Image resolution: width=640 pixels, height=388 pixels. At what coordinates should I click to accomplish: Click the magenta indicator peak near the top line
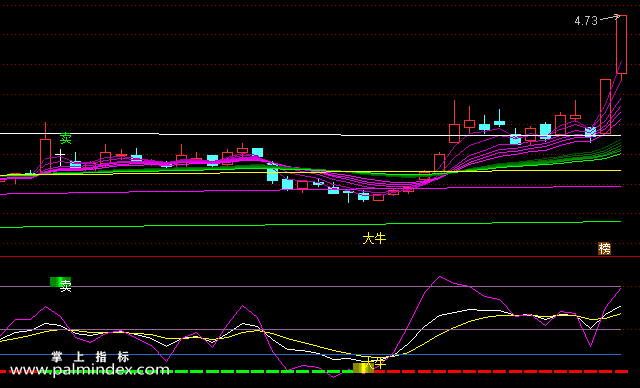click(x=440, y=277)
